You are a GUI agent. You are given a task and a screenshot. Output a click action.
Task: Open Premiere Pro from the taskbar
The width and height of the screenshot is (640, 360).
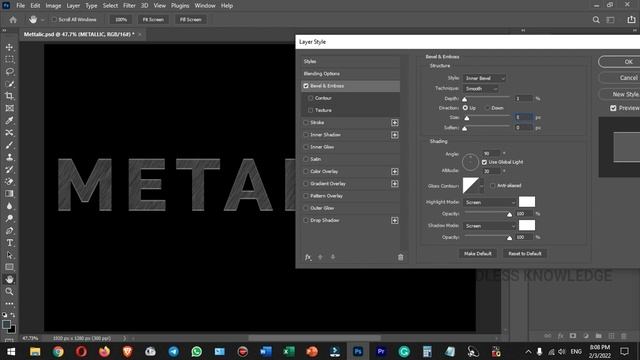click(x=381, y=351)
